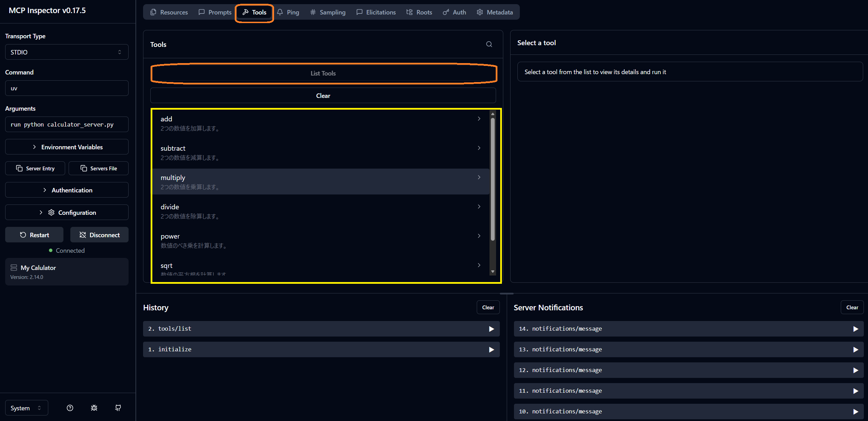868x421 pixels.
Task: Click the tools list scrollbar down arrow
Action: (x=493, y=271)
